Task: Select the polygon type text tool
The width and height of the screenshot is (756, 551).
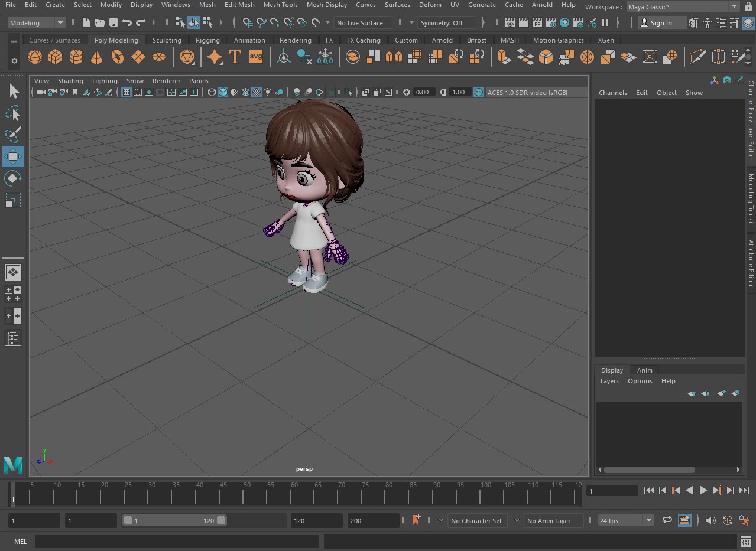Action: click(235, 57)
